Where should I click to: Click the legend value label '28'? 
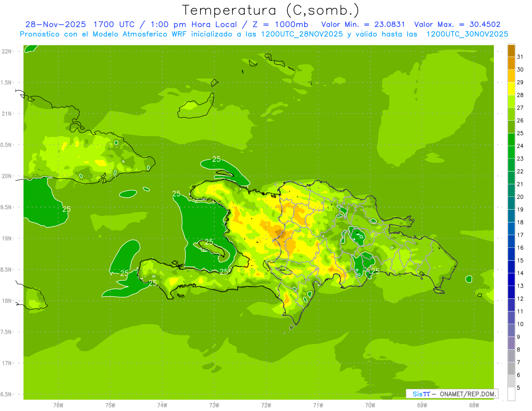pos(520,95)
